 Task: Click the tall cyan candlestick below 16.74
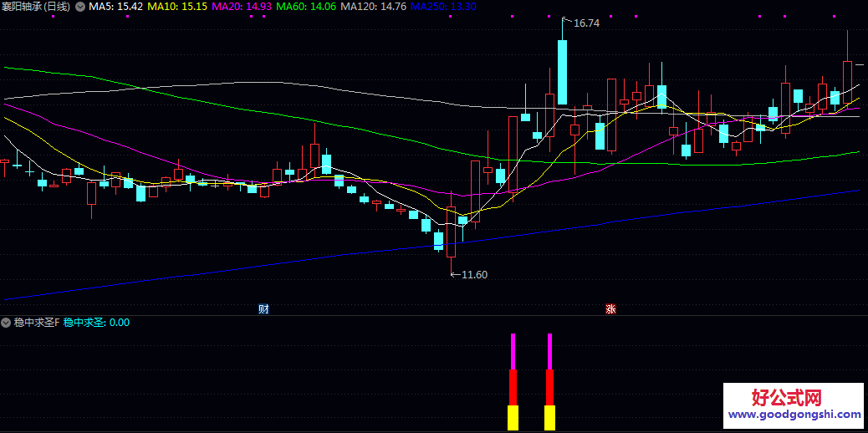click(x=563, y=72)
